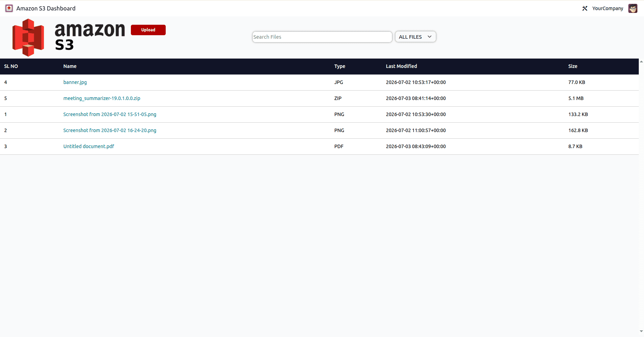Open the debug tools wrench icon
The height and width of the screenshot is (337, 644).
click(585, 8)
